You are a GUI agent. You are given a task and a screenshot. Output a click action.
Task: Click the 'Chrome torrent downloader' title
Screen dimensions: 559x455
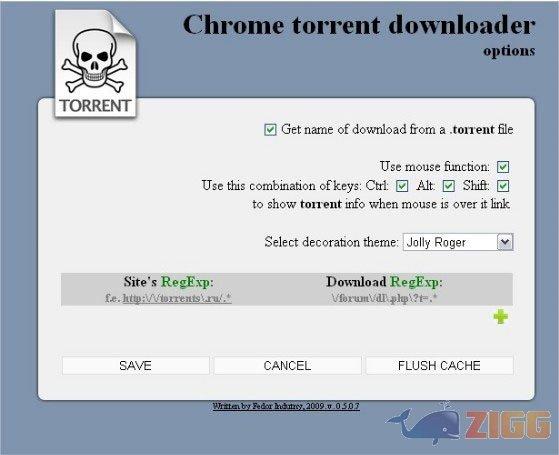pyautogui.click(x=359, y=25)
